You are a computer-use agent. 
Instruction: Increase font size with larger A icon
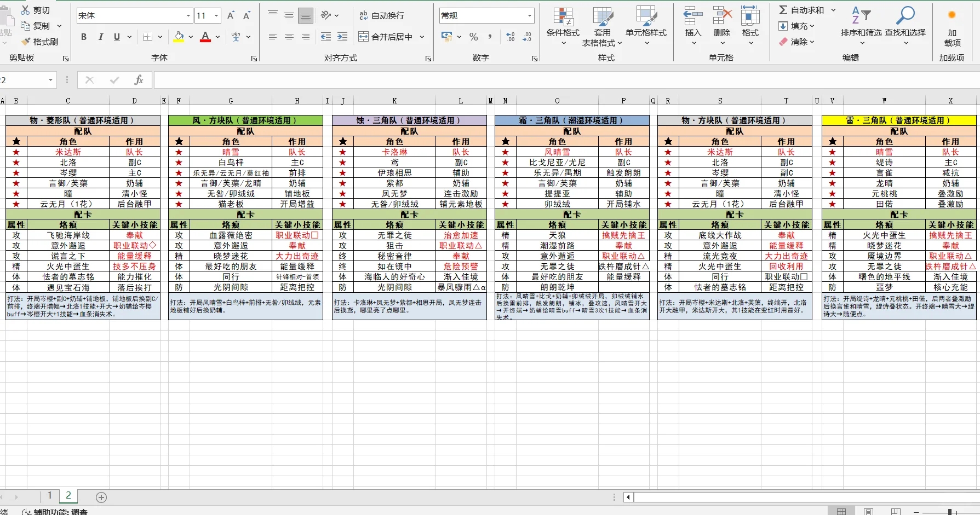click(x=231, y=16)
